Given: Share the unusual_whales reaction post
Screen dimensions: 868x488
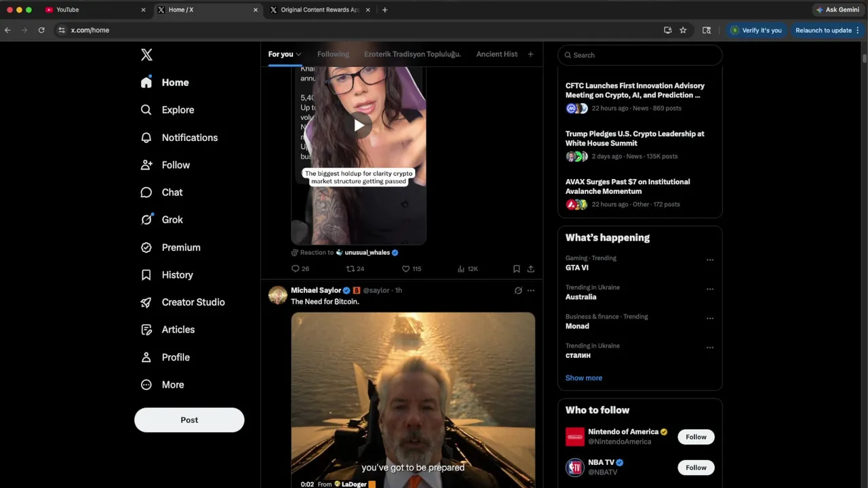Looking at the screenshot, I should (530, 269).
